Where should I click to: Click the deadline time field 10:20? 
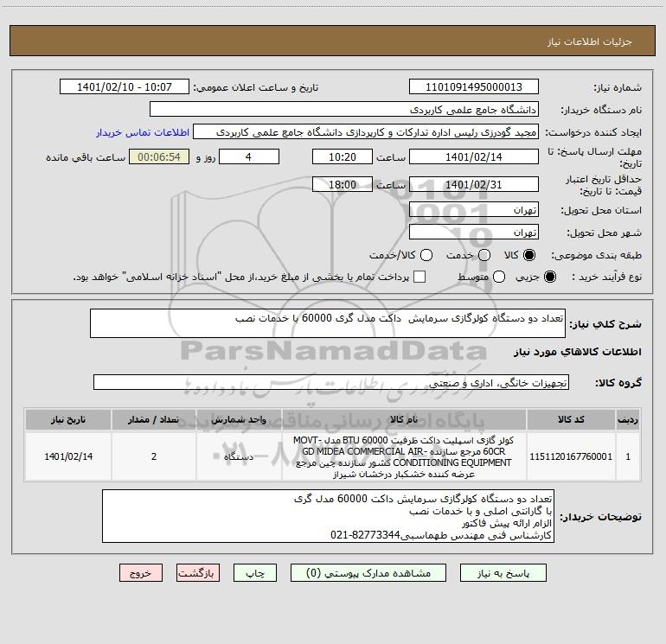tap(343, 156)
